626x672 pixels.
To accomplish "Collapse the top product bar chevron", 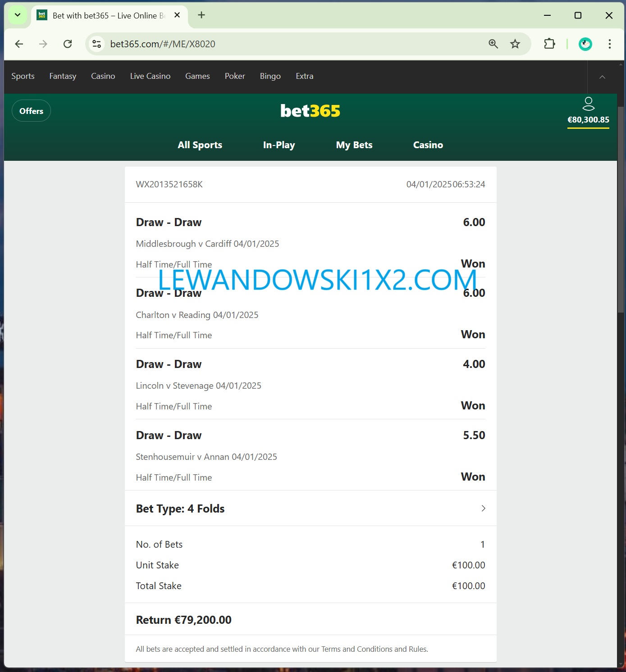I will [x=602, y=77].
